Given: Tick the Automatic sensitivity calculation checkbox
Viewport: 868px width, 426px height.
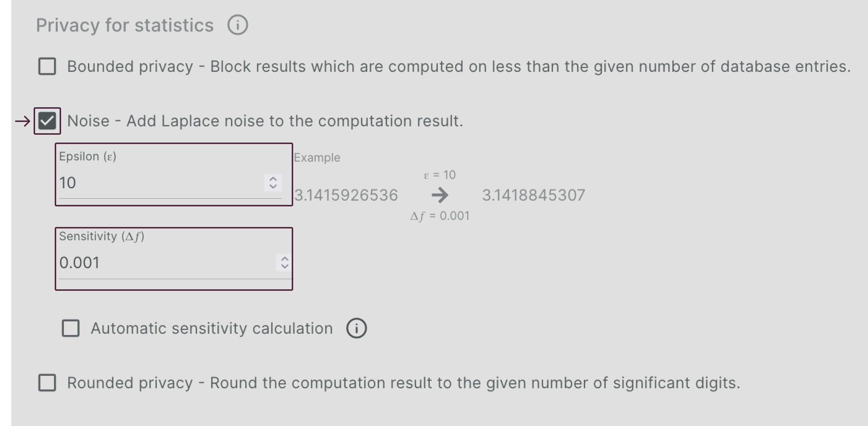Looking at the screenshot, I should 71,328.
